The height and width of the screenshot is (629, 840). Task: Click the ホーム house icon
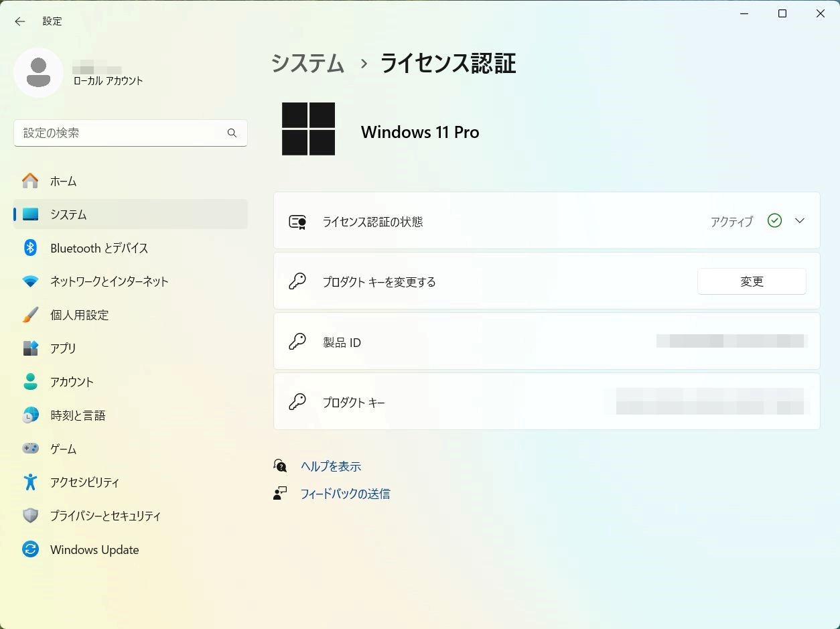[x=30, y=181]
